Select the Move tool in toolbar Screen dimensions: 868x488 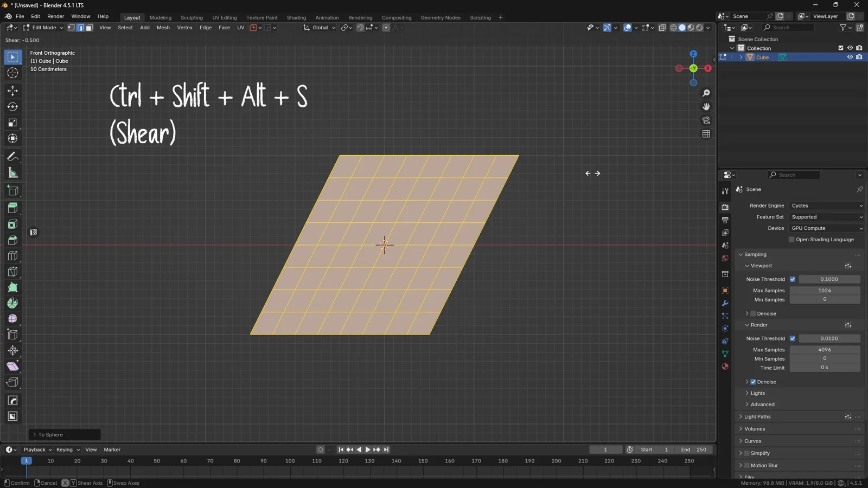tap(12, 91)
